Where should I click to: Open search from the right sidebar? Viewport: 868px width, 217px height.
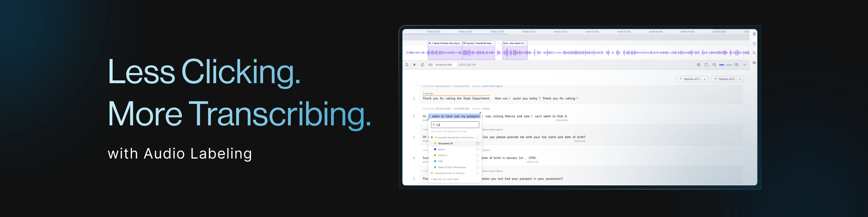(x=754, y=53)
